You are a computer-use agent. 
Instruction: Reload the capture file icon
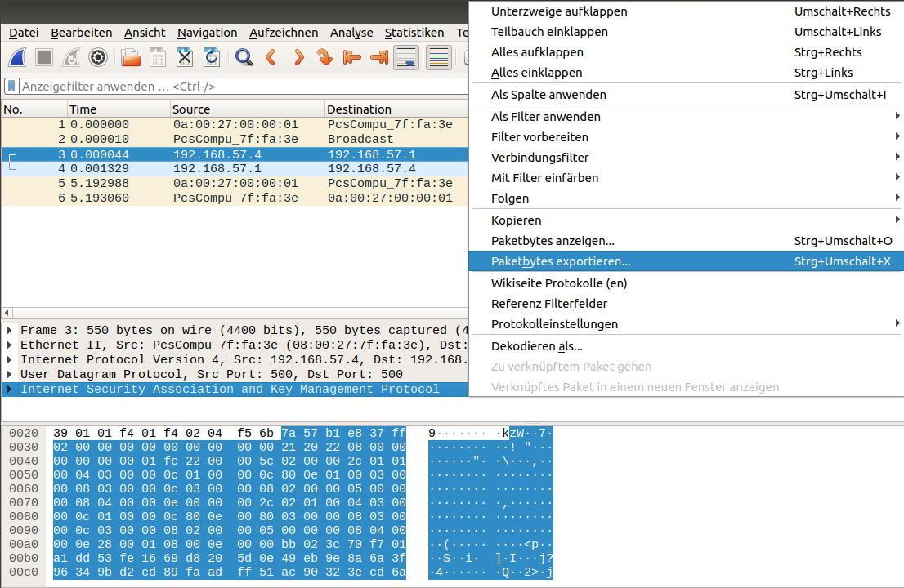211,57
